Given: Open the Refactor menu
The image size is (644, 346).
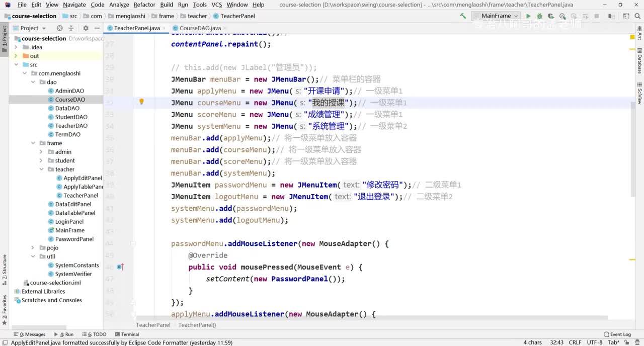Looking at the screenshot, I should pyautogui.click(x=144, y=5).
